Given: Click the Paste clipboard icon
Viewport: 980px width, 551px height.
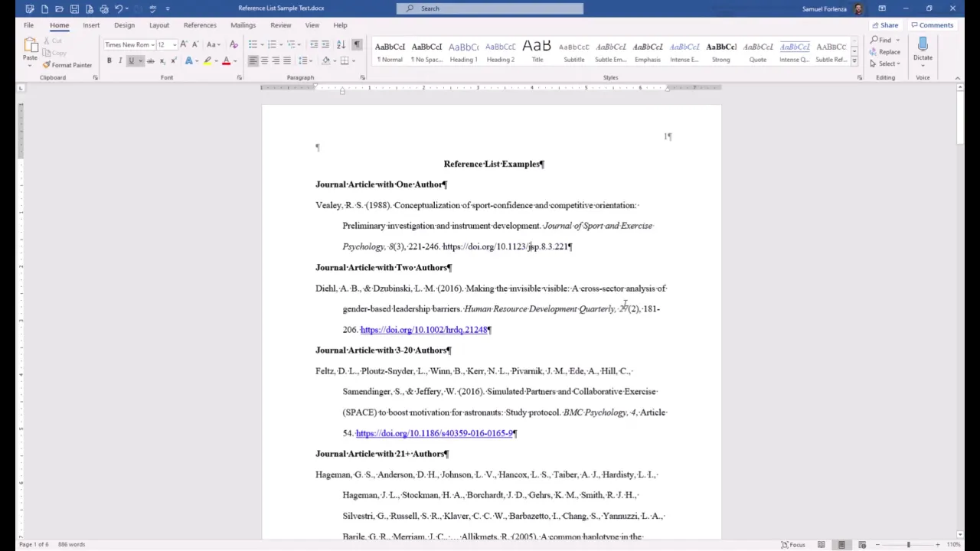Looking at the screenshot, I should tap(30, 46).
